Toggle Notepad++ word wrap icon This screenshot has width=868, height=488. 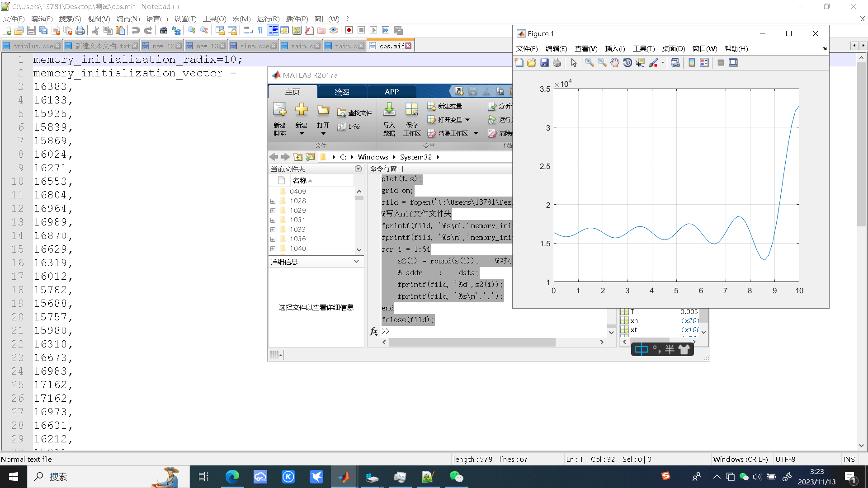point(248,30)
